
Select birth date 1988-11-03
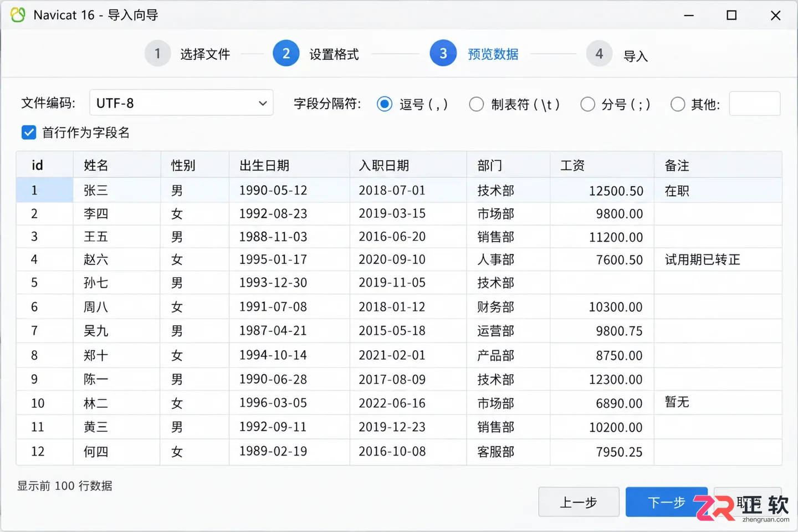(289, 237)
